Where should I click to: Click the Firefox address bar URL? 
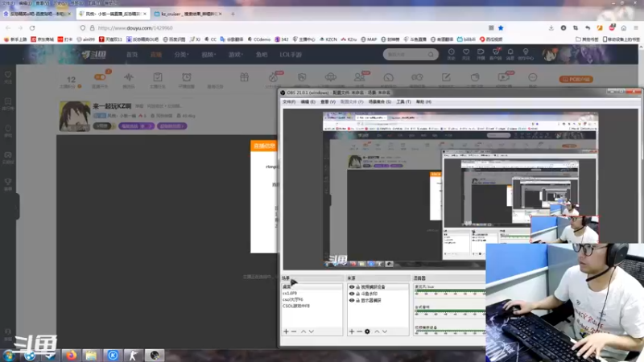(135, 28)
